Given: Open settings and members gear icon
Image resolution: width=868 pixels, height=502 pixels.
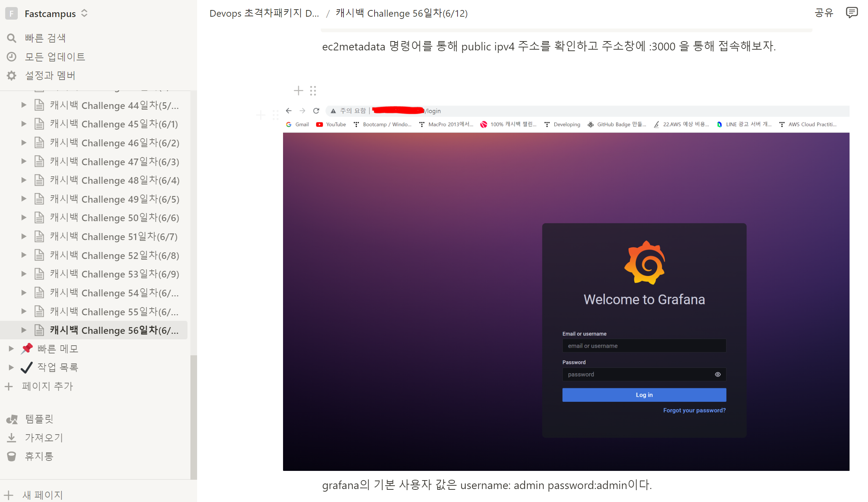Looking at the screenshot, I should coord(11,76).
